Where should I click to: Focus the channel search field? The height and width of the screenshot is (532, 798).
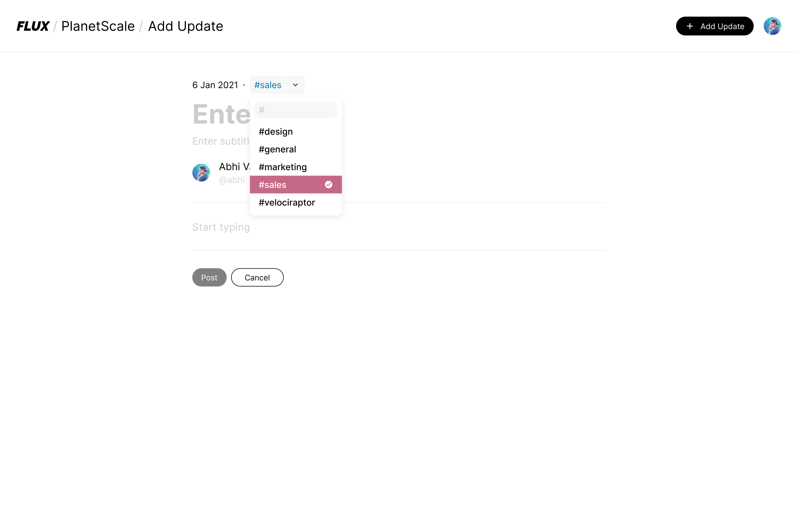tap(296, 110)
